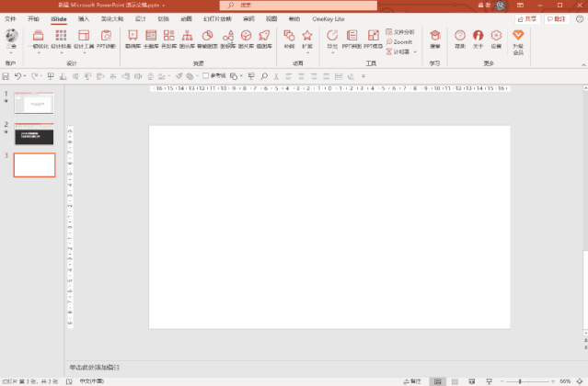This screenshot has height=386, width=588.
Task: Open the 主题库 theme library
Action: click(151, 39)
